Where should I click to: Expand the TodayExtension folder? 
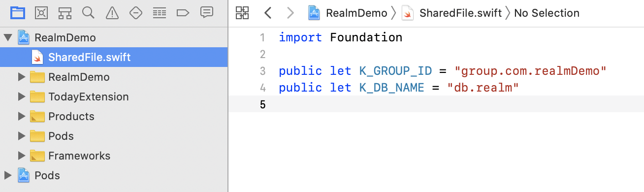coord(21,97)
